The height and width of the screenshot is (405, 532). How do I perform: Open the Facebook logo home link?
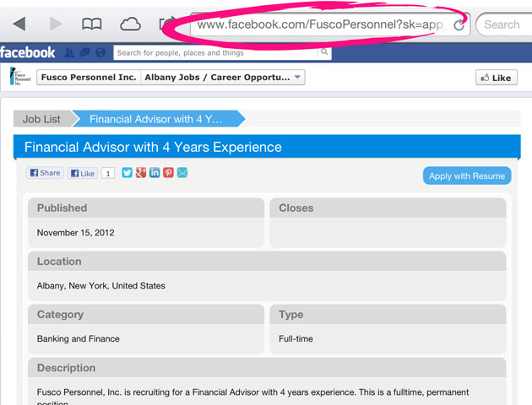tap(27, 52)
